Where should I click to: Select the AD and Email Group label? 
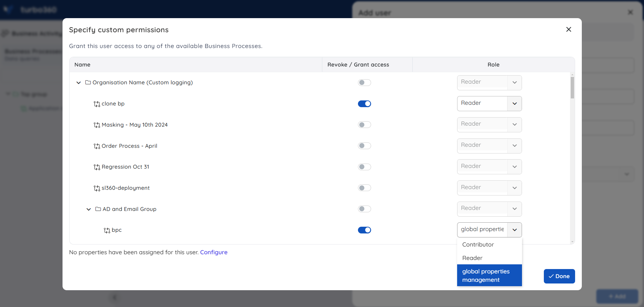coord(129,209)
